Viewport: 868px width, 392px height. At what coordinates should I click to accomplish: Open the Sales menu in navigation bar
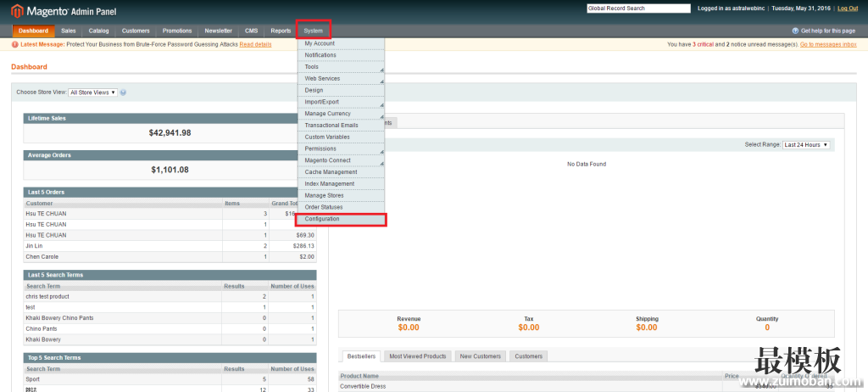pyautogui.click(x=69, y=31)
